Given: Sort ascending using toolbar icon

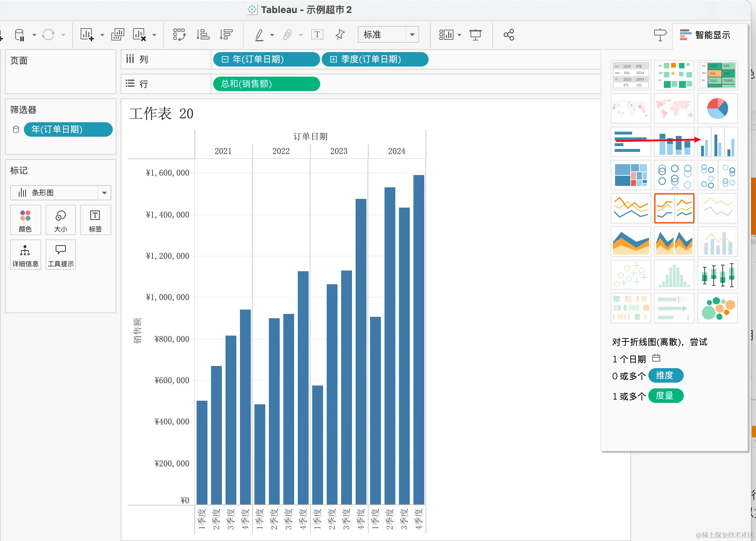Looking at the screenshot, I should [x=203, y=35].
